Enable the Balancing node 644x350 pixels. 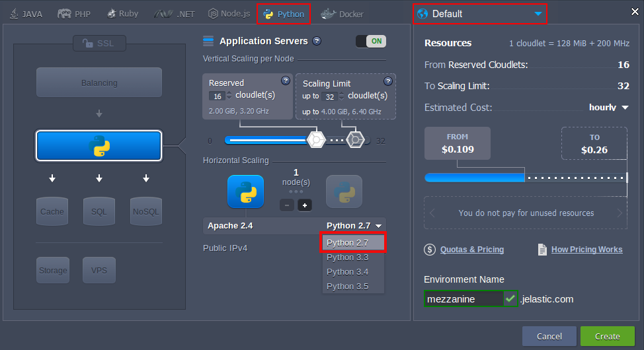99,83
